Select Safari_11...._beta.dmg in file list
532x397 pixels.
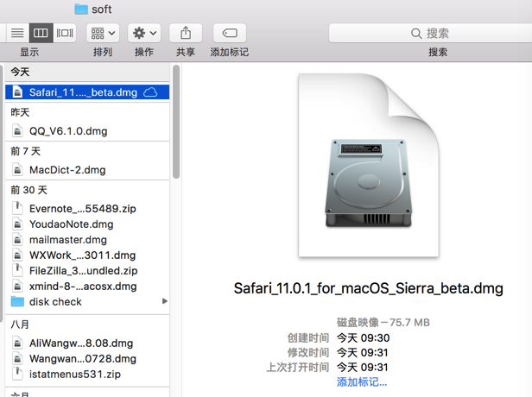pos(87,92)
